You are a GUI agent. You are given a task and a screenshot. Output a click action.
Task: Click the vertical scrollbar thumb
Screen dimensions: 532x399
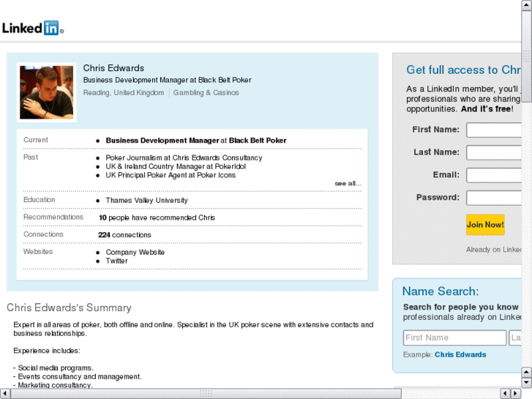pos(526,56)
